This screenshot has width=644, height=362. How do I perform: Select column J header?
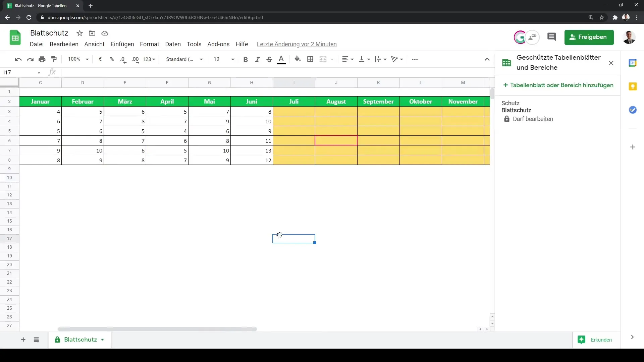[x=336, y=83]
